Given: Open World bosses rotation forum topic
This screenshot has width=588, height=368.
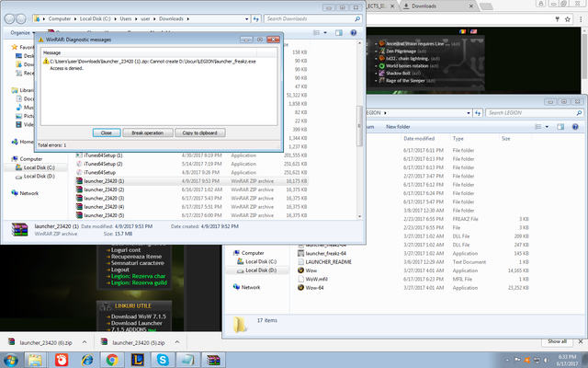Looking at the screenshot, I should 407,65.
